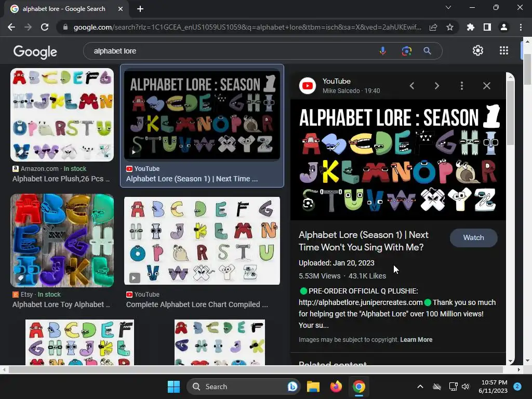
Task: Close the alphabet lore Google Search tab
Action: pyautogui.click(x=121, y=9)
